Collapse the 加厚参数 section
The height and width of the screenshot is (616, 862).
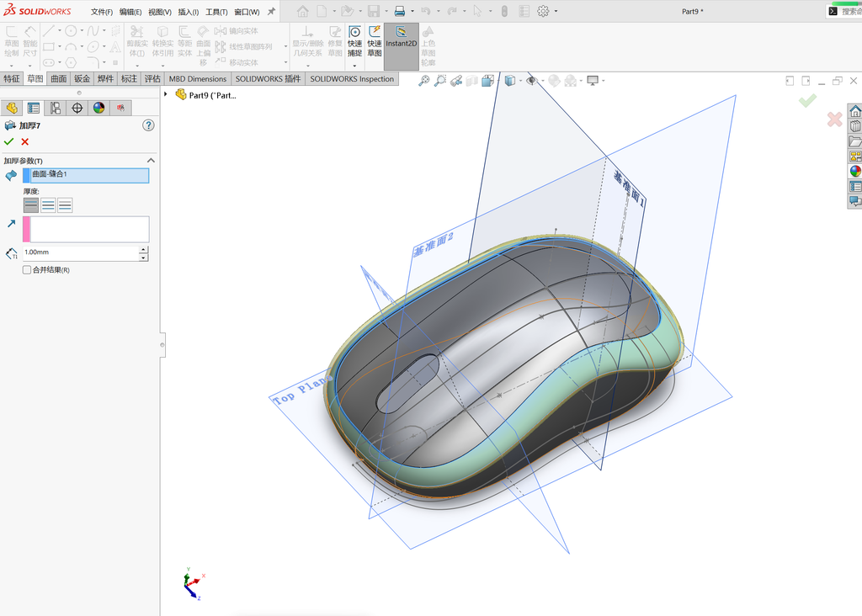[x=151, y=161]
